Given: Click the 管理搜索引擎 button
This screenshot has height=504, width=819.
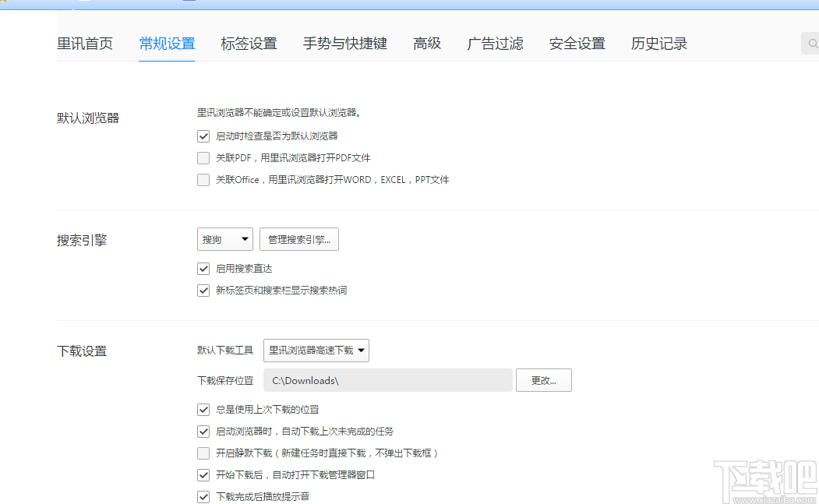Looking at the screenshot, I should 299,240.
